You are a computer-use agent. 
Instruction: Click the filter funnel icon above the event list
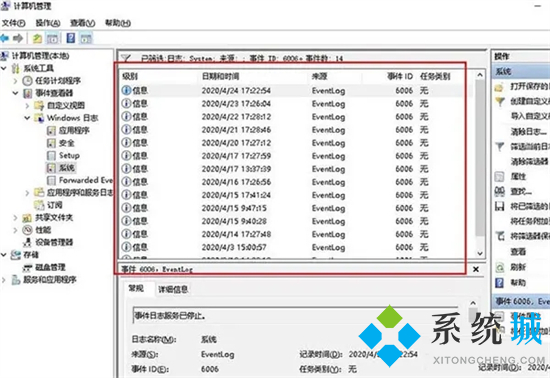click(x=126, y=58)
